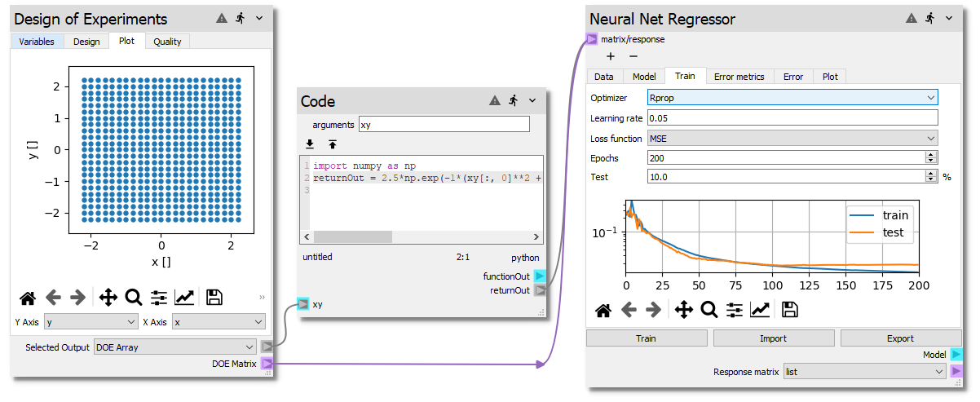
Task: Open the Loss function MSE dropdown
Action: tap(792, 139)
